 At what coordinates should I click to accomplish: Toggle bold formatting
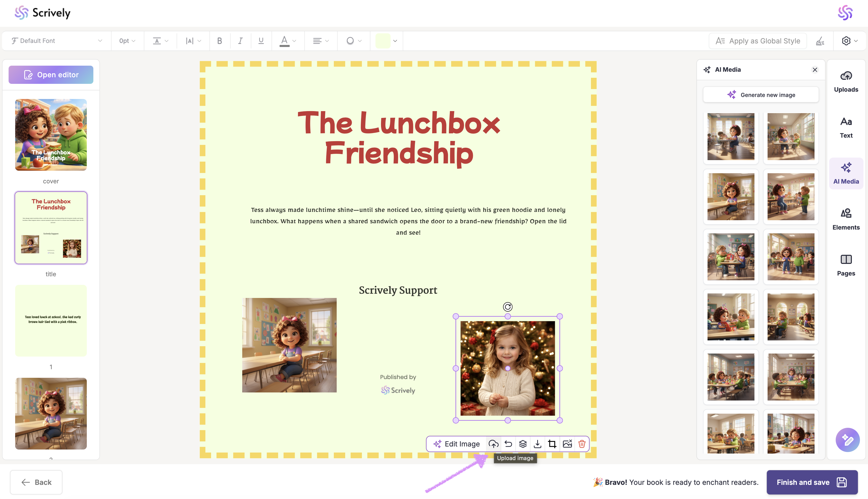coord(220,41)
